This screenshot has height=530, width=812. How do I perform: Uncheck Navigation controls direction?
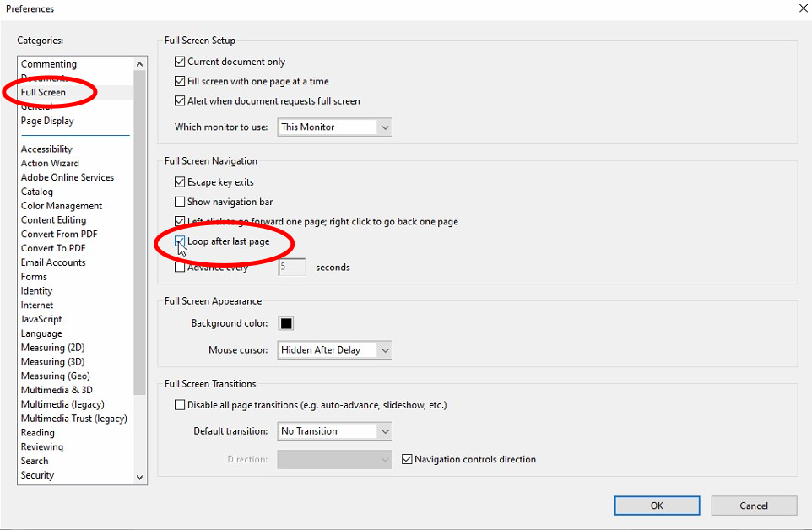click(x=408, y=460)
